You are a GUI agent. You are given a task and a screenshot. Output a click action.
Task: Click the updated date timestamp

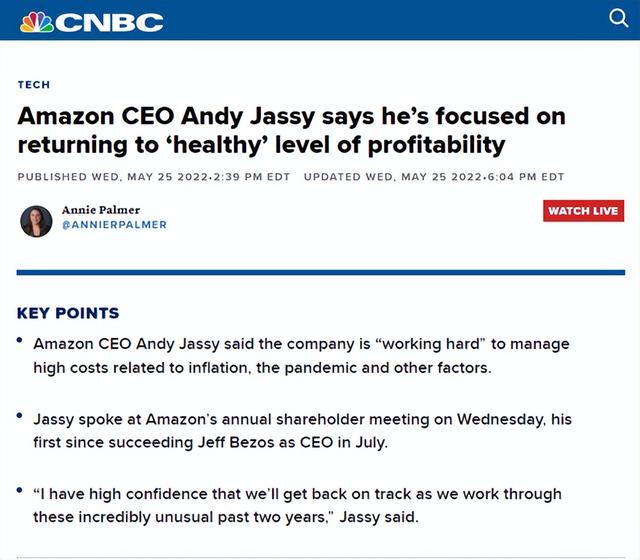coord(434,177)
